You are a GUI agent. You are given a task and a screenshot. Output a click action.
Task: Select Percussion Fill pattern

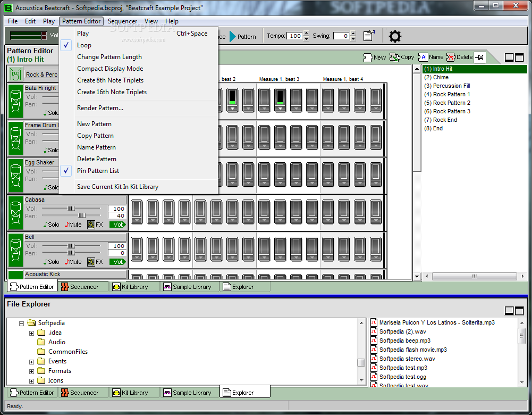pos(447,86)
